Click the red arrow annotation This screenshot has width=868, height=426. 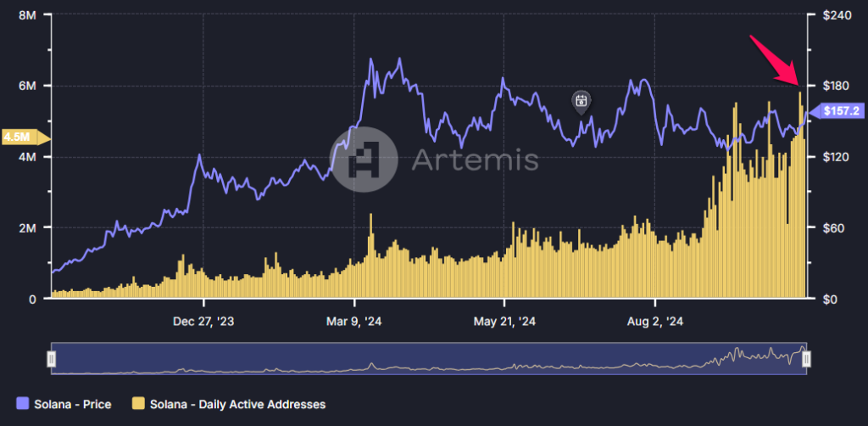tap(774, 60)
